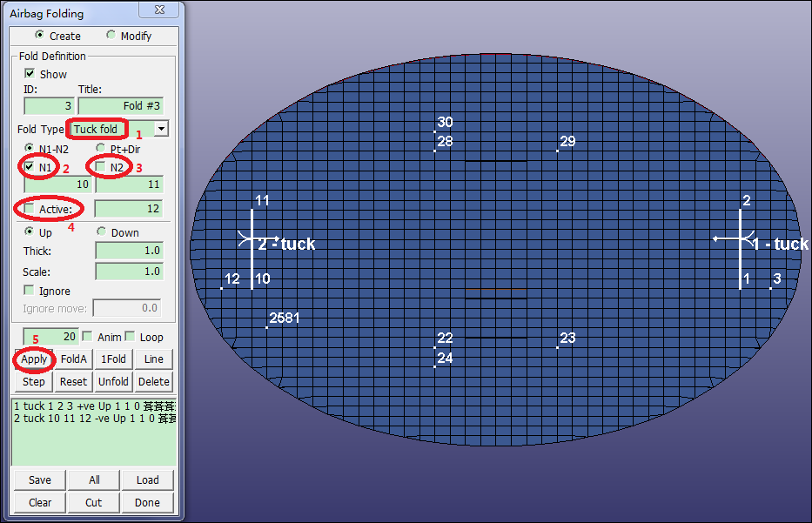Click the 1Fold button

pos(113,359)
